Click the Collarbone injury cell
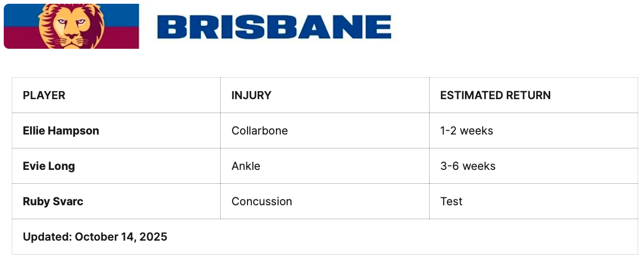Viewport: 644px width, 261px height. pos(259,131)
